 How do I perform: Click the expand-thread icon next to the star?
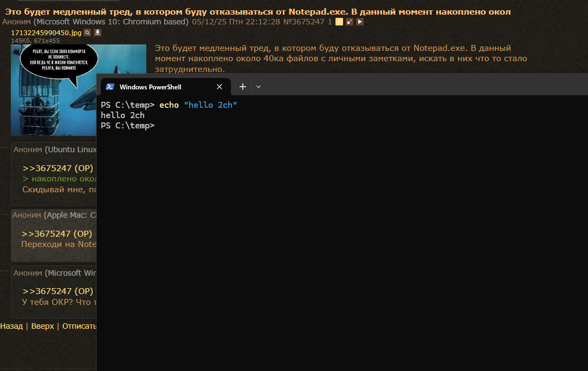[350, 22]
